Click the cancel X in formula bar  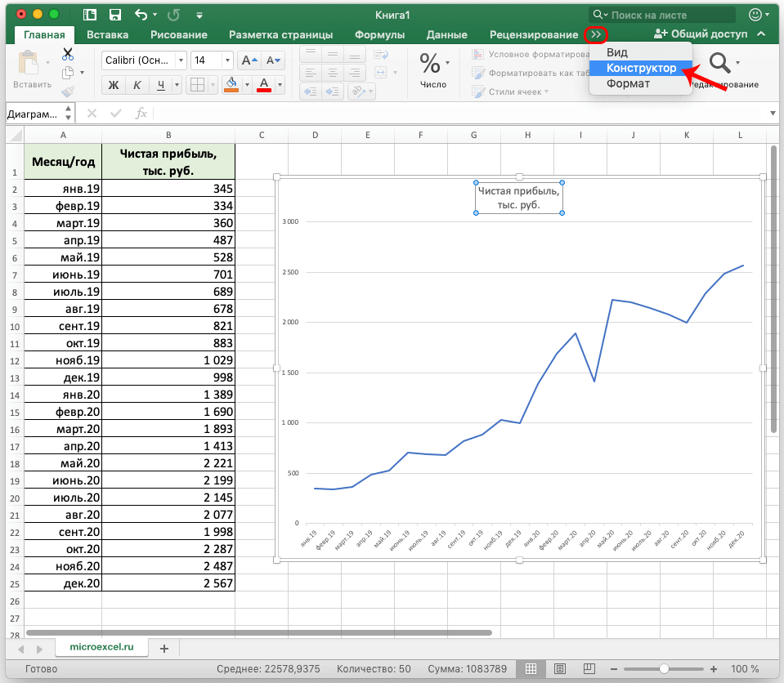pos(92,114)
